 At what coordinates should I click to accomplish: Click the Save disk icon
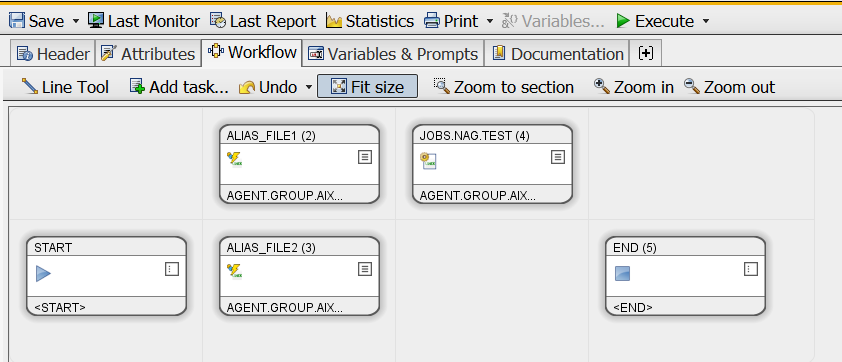click(x=17, y=21)
